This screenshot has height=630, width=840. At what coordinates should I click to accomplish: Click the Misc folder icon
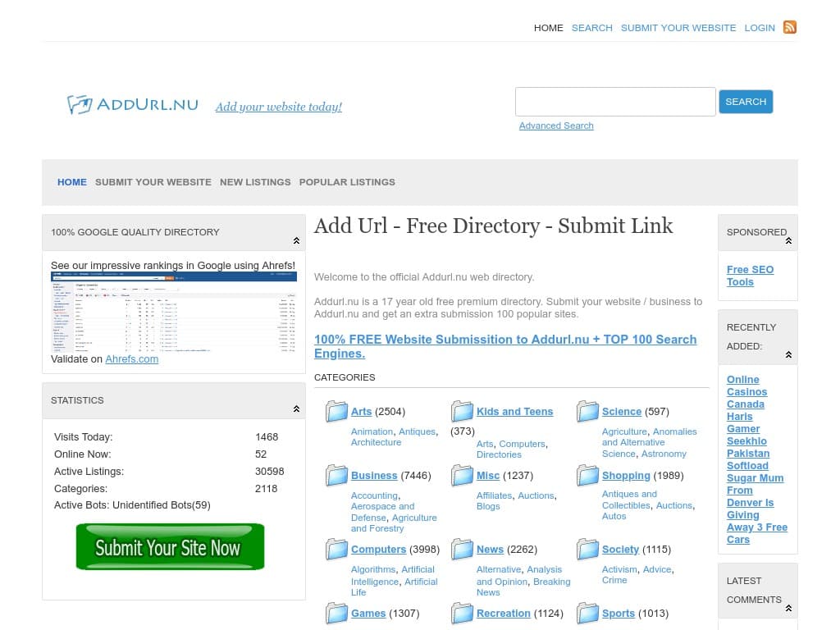[462, 475]
